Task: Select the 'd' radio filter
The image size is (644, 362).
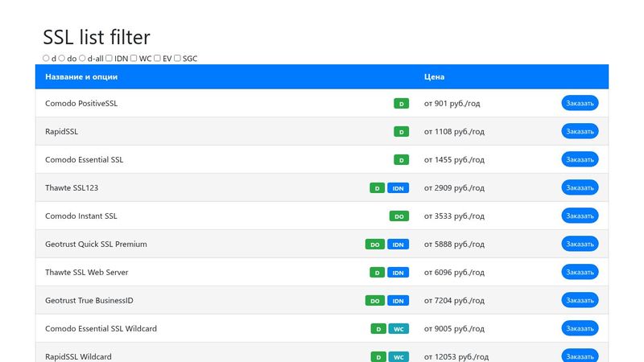Action: tap(46, 58)
